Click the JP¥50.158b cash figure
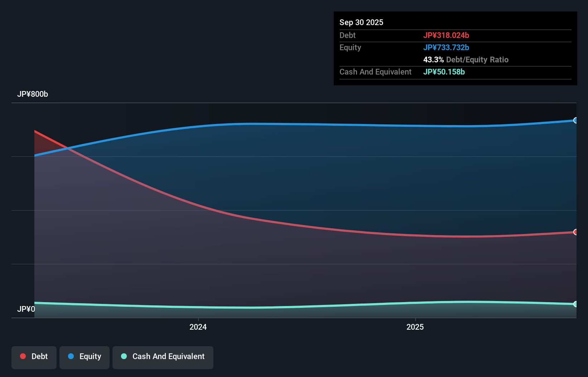 click(444, 72)
